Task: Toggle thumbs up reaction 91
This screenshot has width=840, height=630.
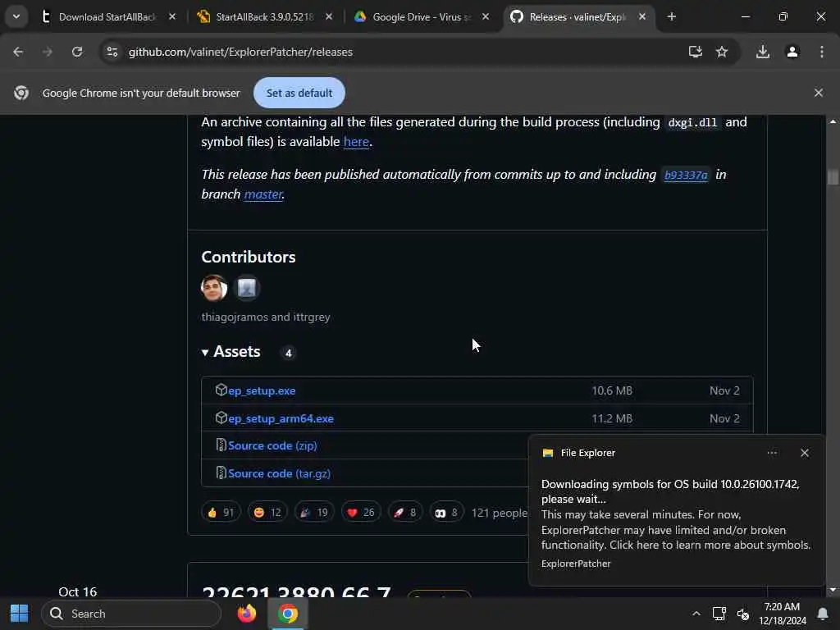Action: pos(221,513)
